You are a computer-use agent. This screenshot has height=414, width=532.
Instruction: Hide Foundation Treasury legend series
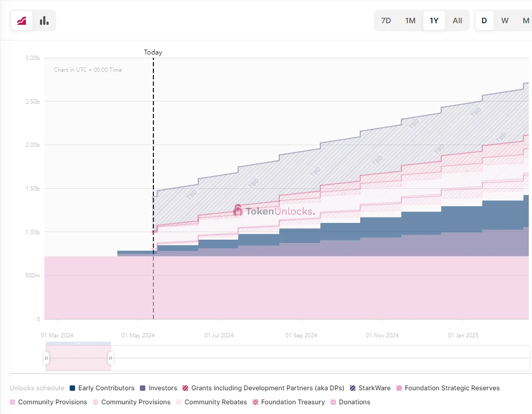pyautogui.click(x=293, y=402)
